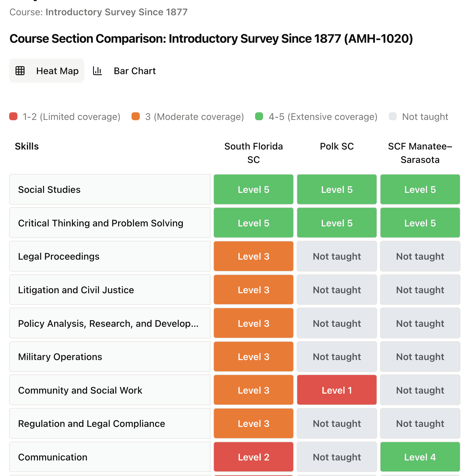Click the Legal Proceedings skill label
The width and height of the screenshot is (473, 476).
[59, 256]
